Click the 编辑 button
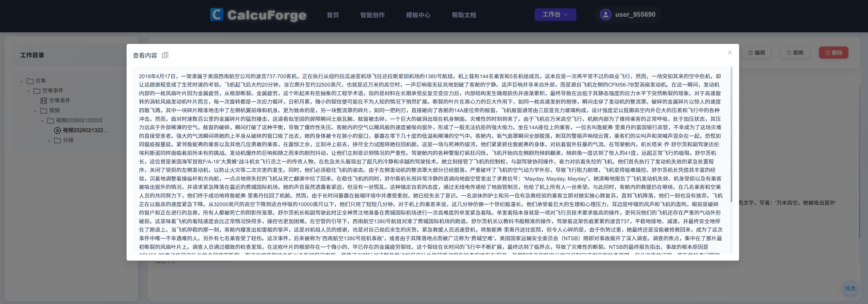 coord(756,53)
